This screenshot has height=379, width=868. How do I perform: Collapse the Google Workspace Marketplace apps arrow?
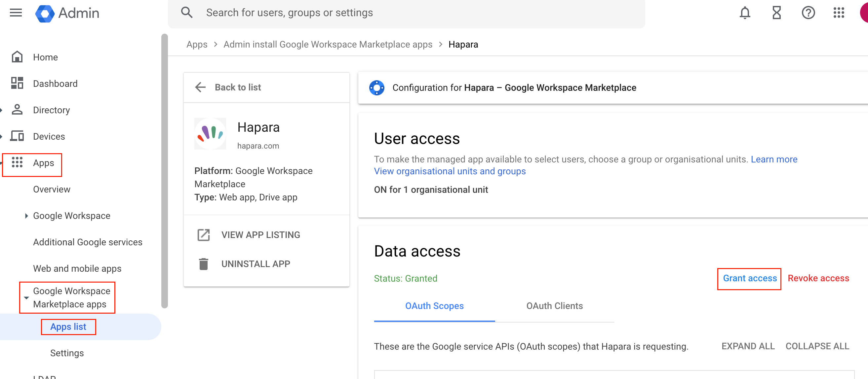point(26,297)
